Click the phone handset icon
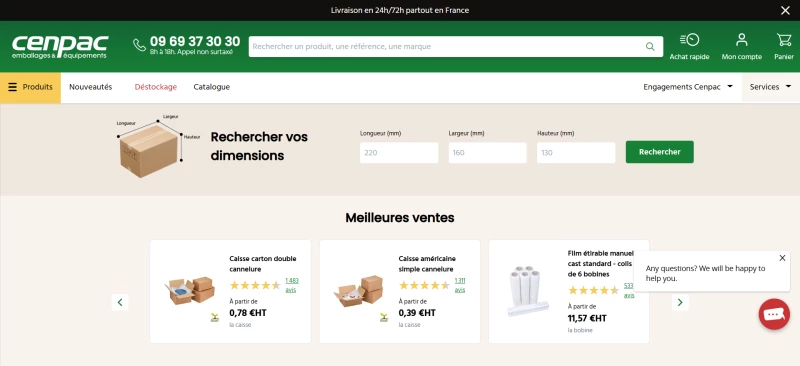The height and width of the screenshot is (366, 800). [x=139, y=45]
